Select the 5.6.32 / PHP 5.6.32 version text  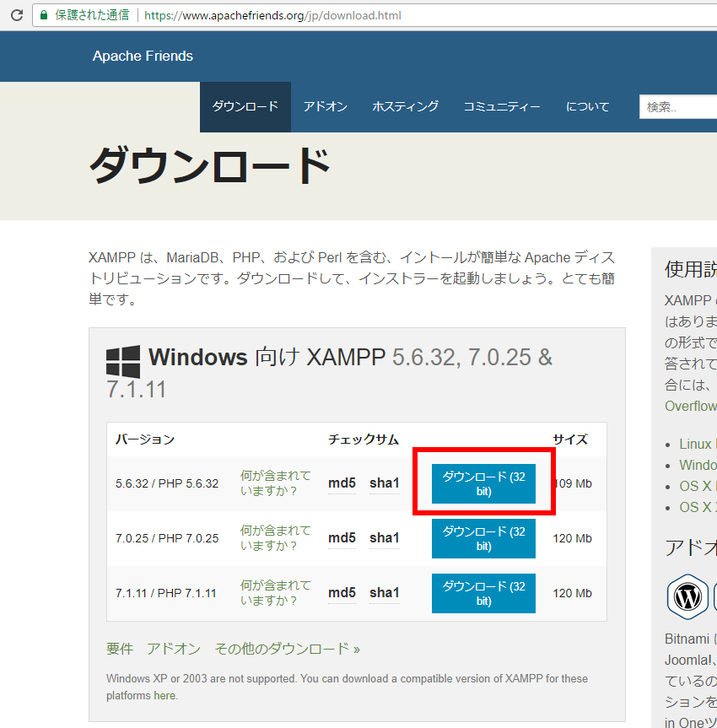(167, 483)
